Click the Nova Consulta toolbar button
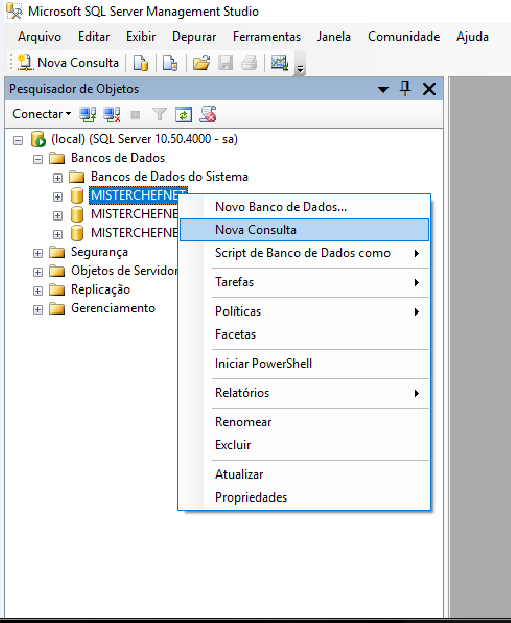Screen dimensions: 511x623 [x=68, y=63]
